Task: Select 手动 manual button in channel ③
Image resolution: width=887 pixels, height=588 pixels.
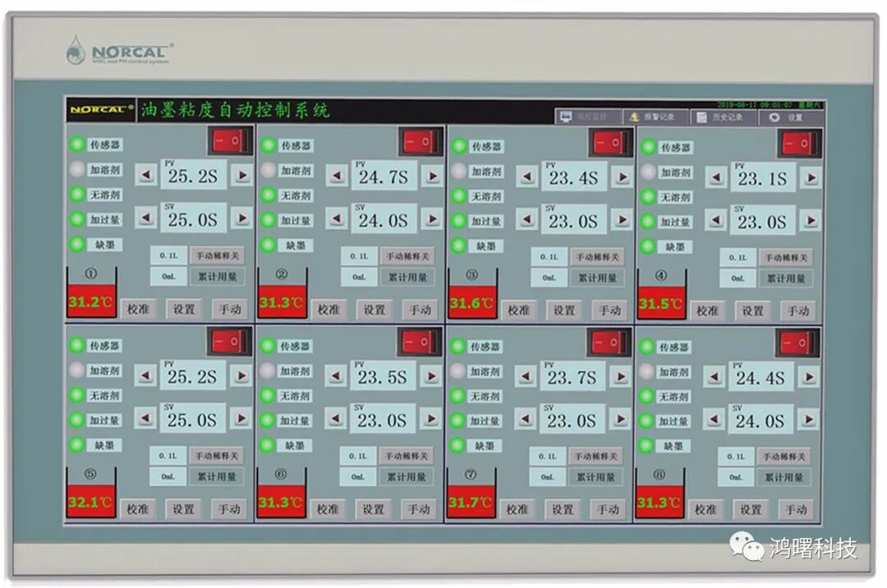Action: click(609, 310)
